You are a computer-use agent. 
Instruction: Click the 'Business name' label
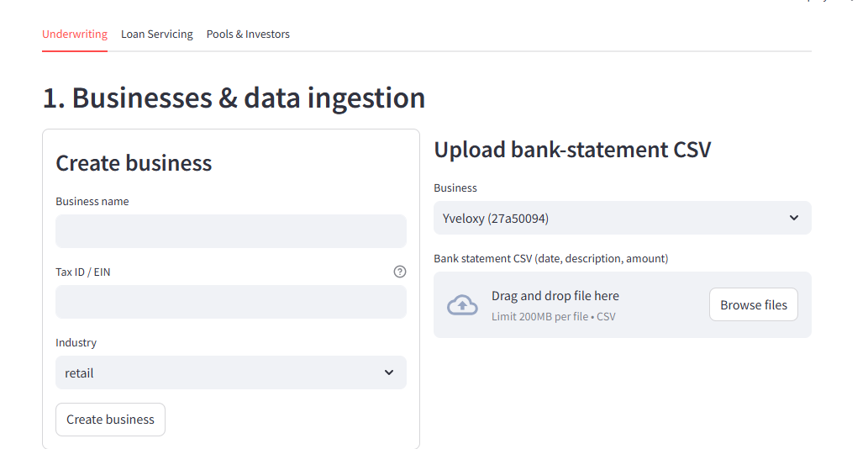click(x=92, y=202)
